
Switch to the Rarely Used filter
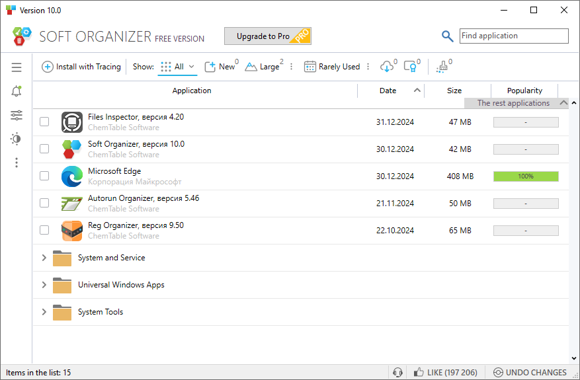point(332,67)
